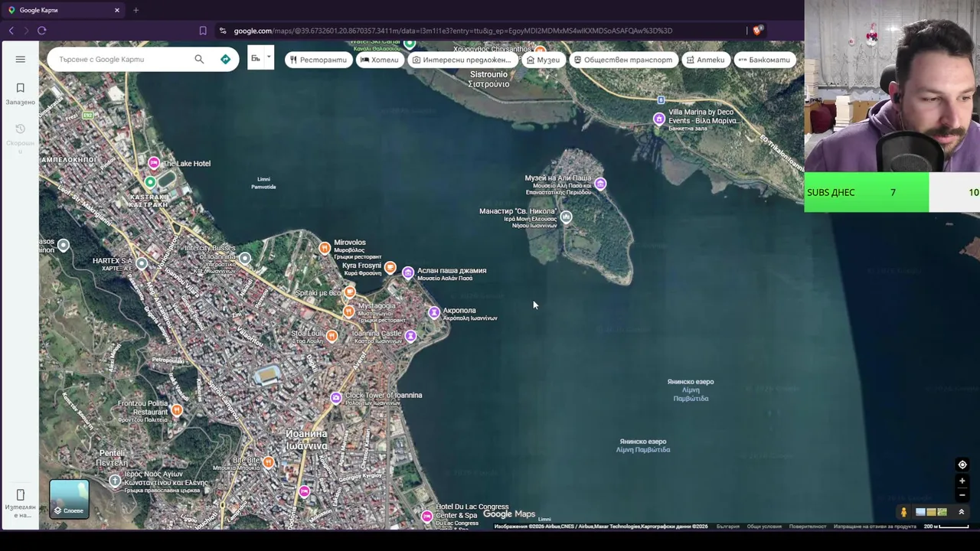This screenshot has height=551, width=980.
Task: Click the Акропола purple museum pin
Action: click(x=434, y=312)
